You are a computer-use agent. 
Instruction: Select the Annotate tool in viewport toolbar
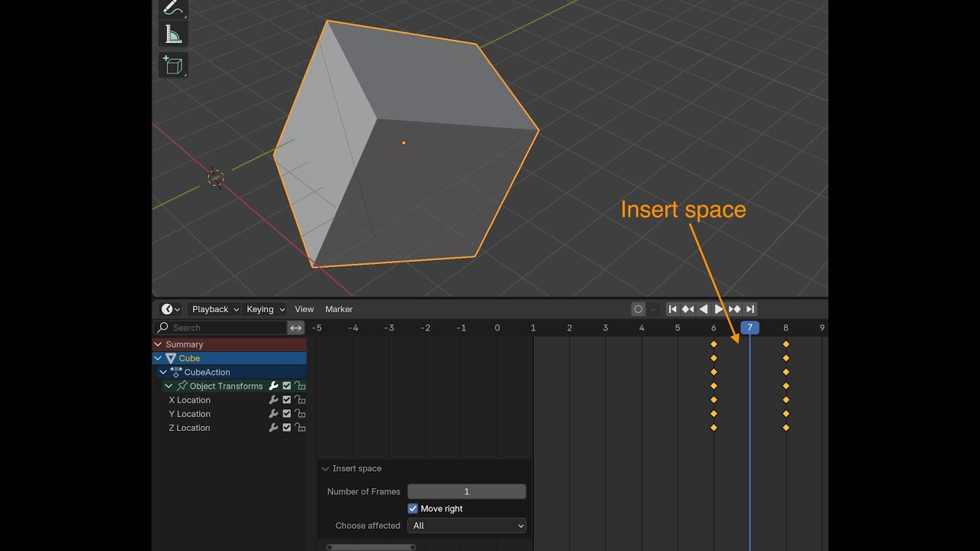[x=173, y=9]
